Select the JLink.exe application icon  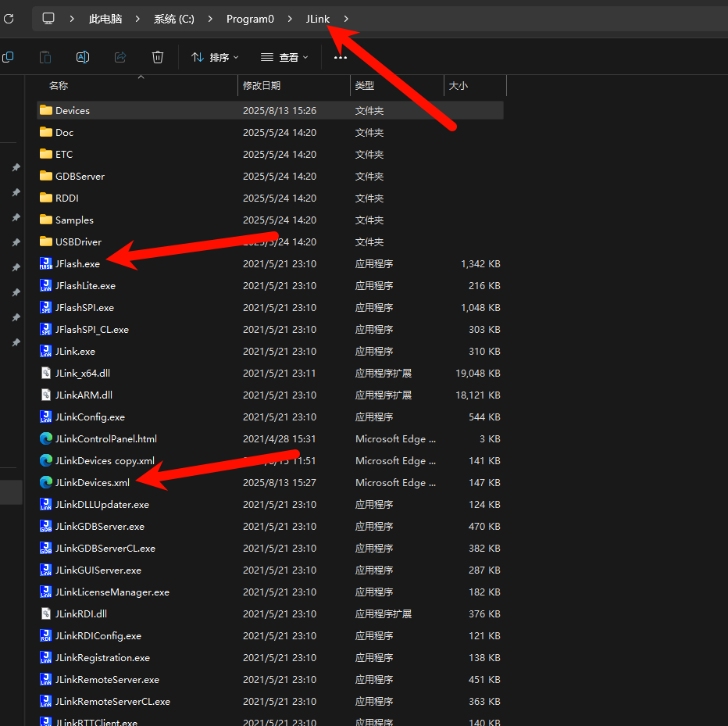(x=46, y=351)
